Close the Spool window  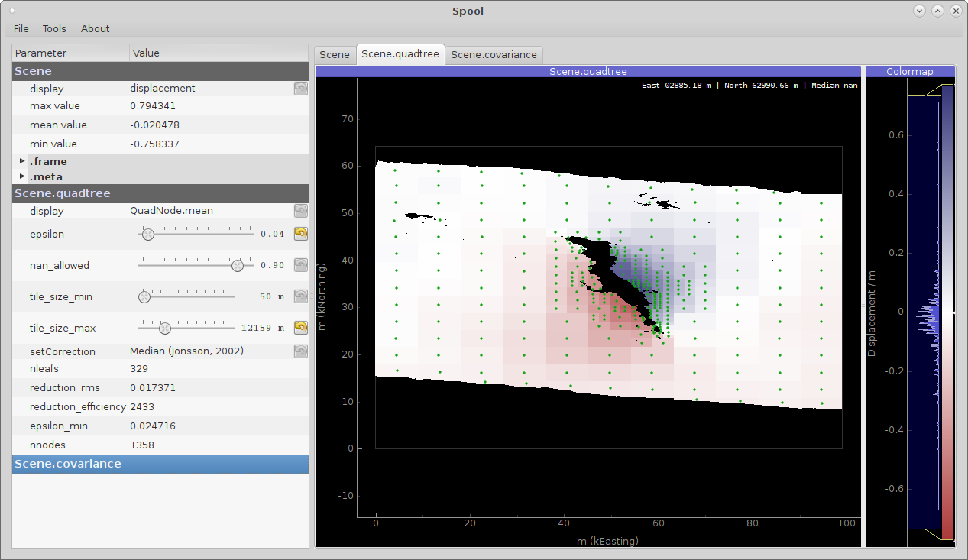coord(954,11)
